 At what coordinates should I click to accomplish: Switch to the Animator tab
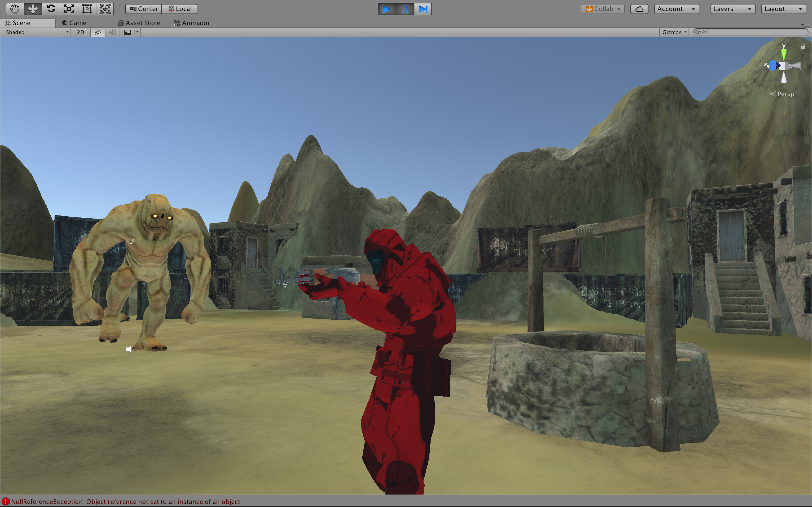[x=192, y=23]
